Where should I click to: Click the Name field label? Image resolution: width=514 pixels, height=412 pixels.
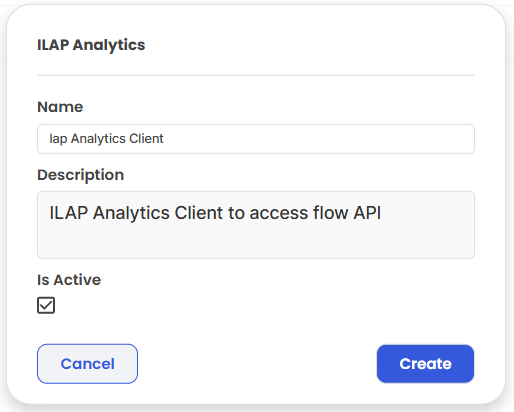click(60, 107)
